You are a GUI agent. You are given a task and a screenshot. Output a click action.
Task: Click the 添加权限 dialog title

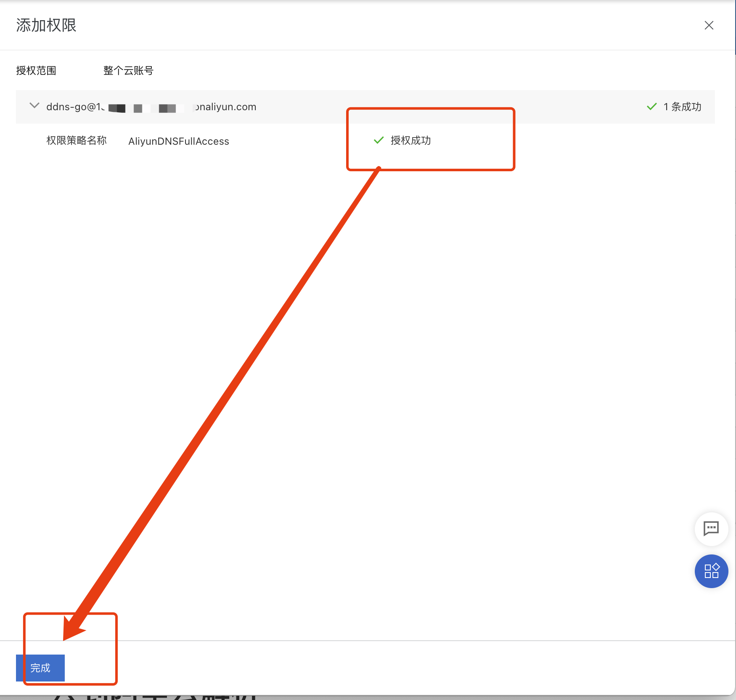pos(46,25)
